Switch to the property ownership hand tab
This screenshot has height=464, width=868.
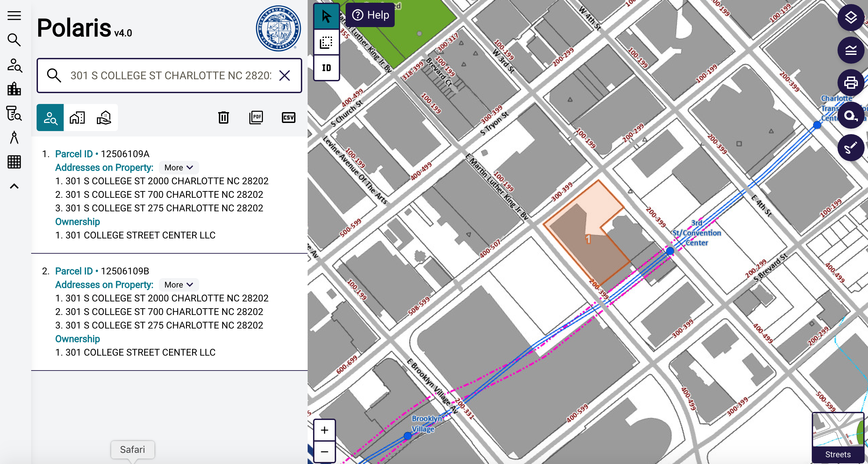(x=104, y=118)
